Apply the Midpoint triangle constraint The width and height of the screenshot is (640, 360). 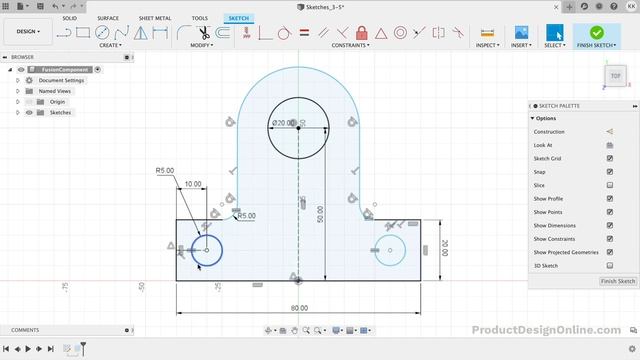point(381,33)
